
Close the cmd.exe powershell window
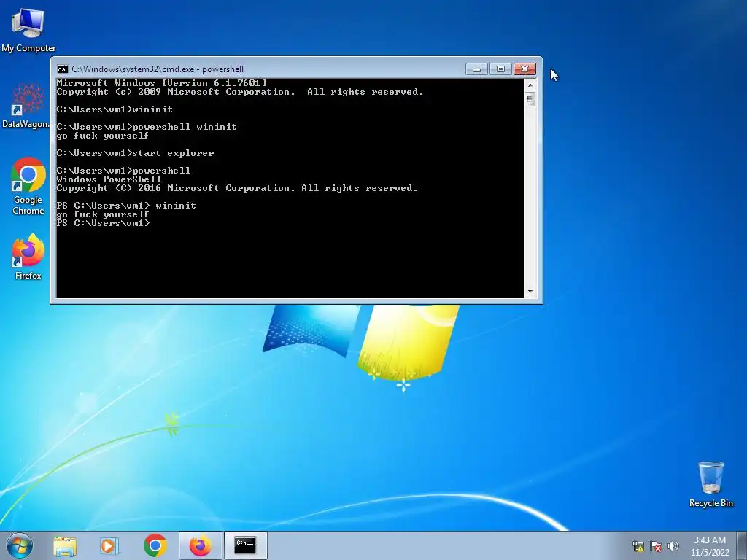coord(525,69)
